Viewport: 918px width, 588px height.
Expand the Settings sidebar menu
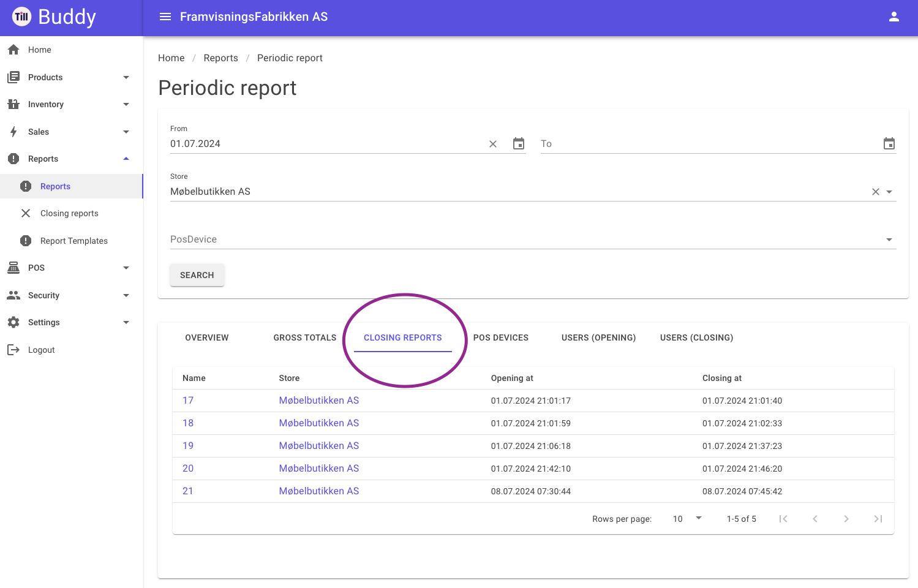point(126,322)
